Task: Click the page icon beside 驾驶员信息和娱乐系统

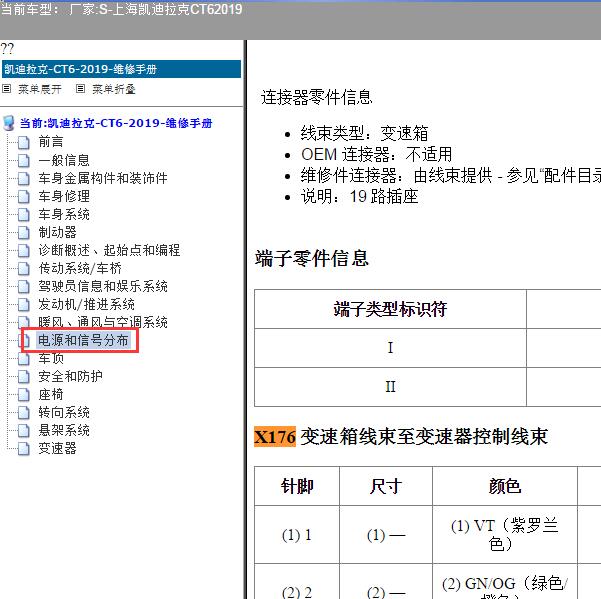Action: tap(24, 286)
